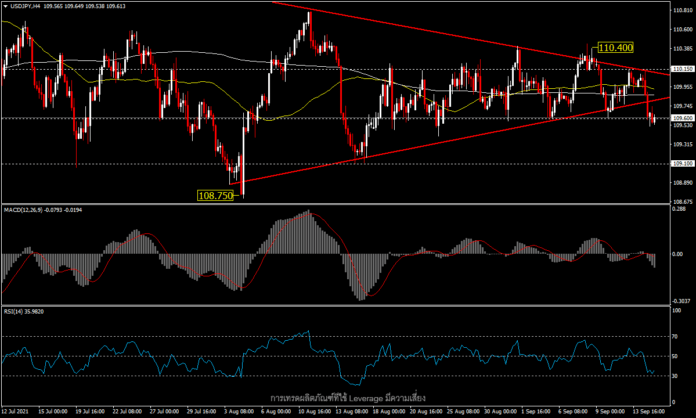Click the 109.315 value on the price axis
The image size is (696, 418).
click(683, 144)
